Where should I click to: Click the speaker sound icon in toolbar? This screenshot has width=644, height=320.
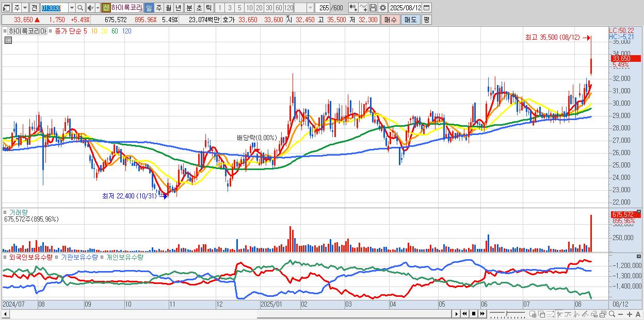90,8
